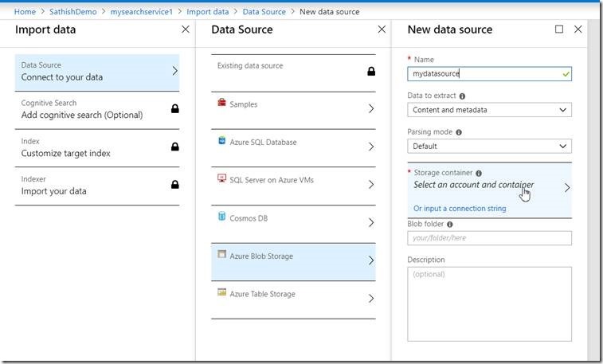This screenshot has width=603, height=364.
Task: Click Select an account and container text
Action: (x=473, y=185)
